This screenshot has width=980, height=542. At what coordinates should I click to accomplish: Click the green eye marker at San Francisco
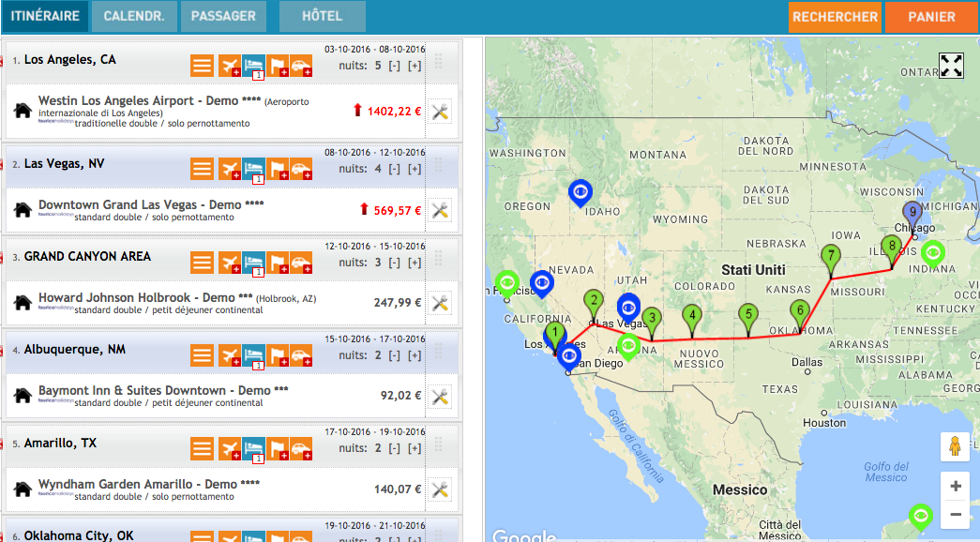point(506,284)
